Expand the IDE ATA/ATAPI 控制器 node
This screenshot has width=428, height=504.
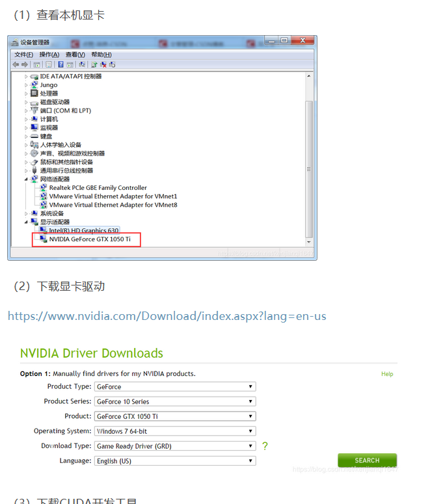coord(26,77)
